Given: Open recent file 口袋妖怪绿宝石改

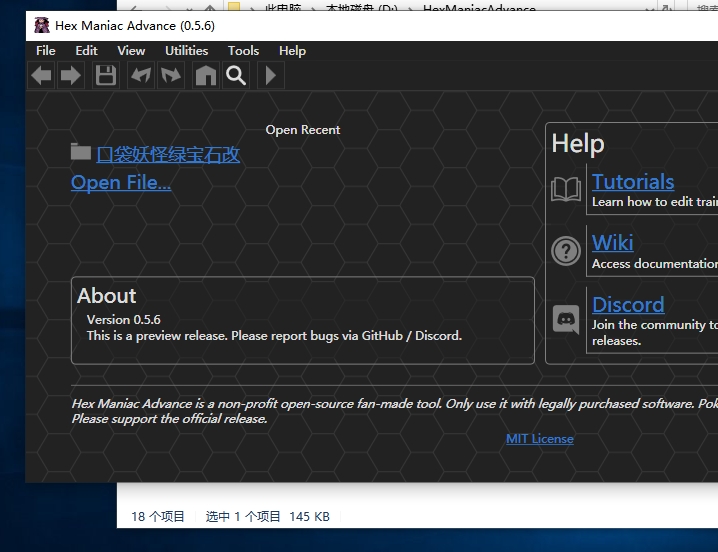Looking at the screenshot, I should (168, 154).
